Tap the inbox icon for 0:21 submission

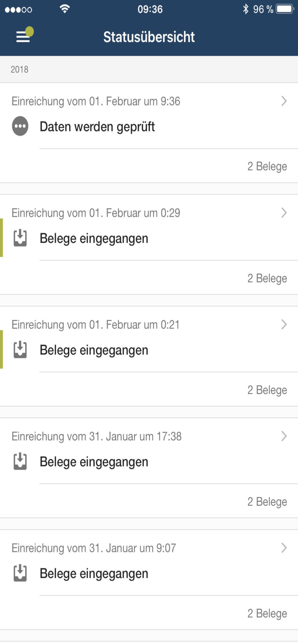[x=20, y=350]
